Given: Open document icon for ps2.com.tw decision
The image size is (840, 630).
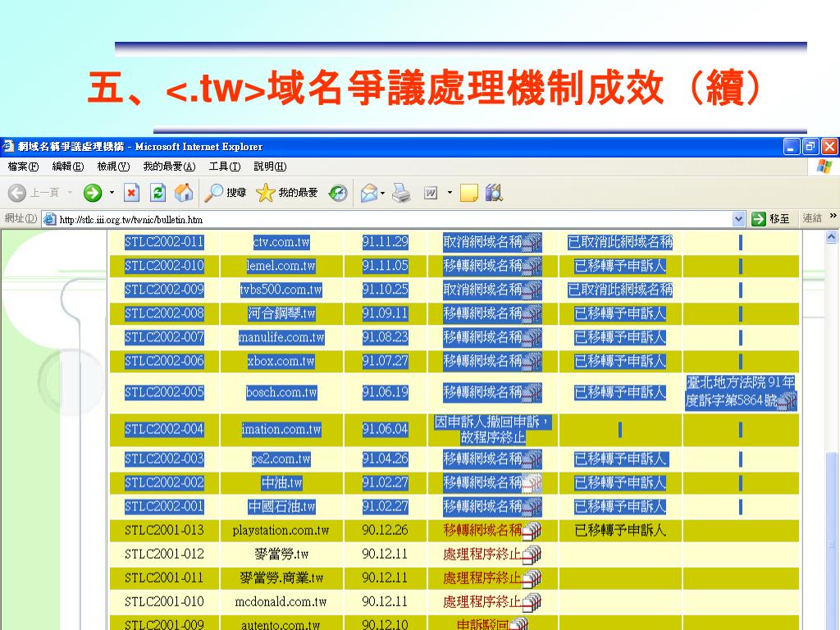Looking at the screenshot, I should tap(532, 459).
